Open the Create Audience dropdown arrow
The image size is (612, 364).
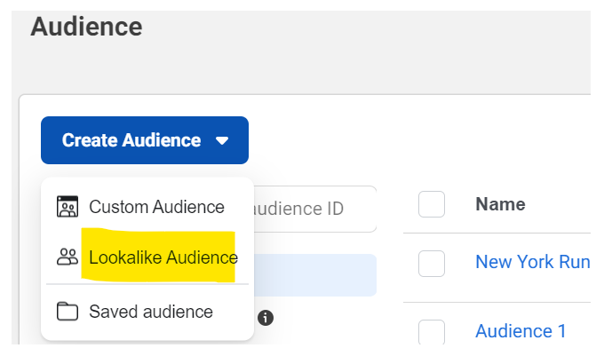(x=222, y=140)
